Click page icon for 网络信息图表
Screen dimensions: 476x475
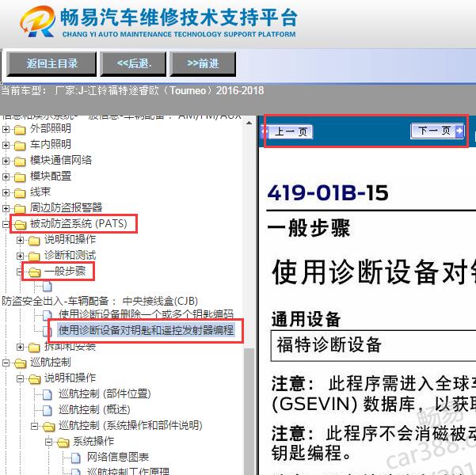[x=75, y=458]
